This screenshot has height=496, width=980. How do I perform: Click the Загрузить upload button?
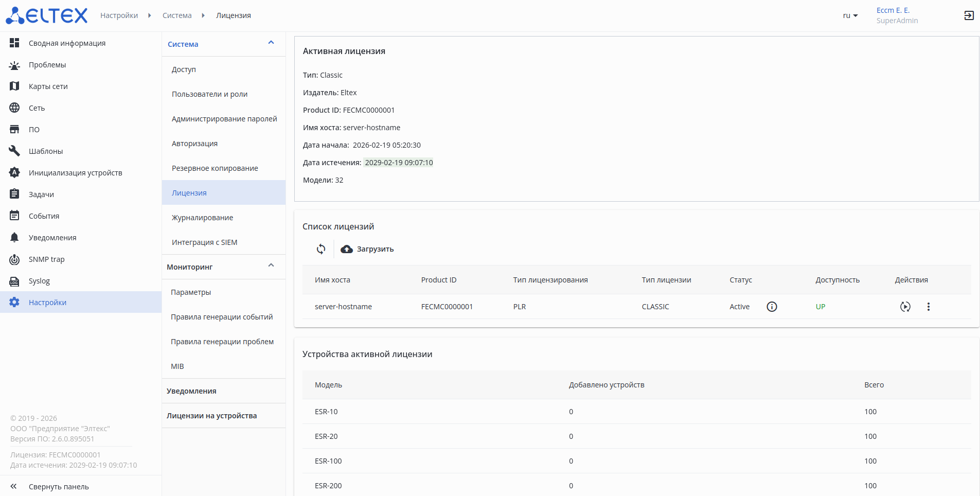(x=367, y=249)
